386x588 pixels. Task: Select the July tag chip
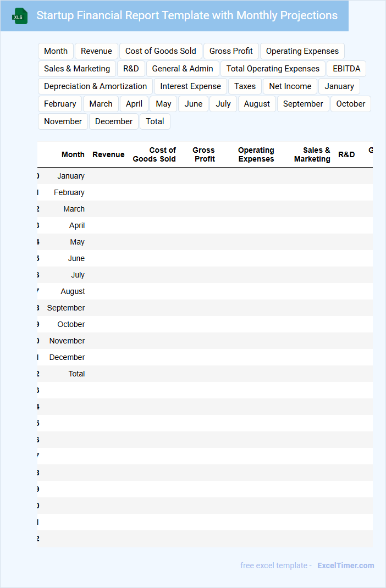[223, 104]
